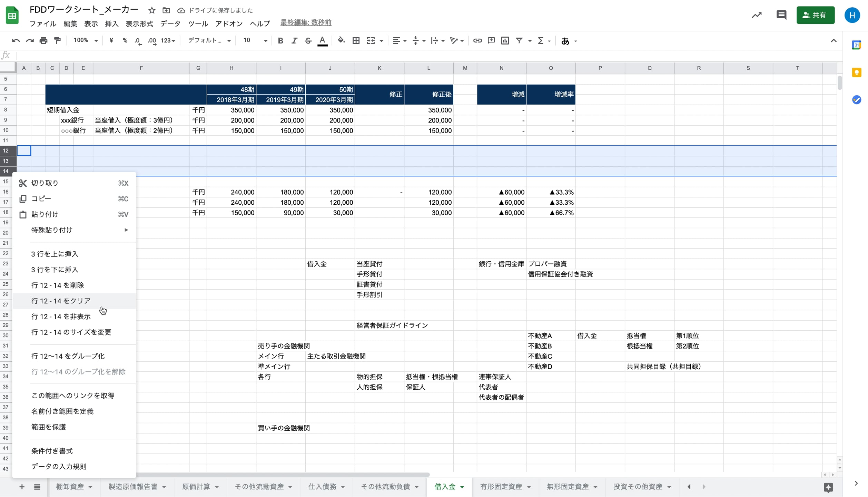Click the insert chart icon
Screen dimensions: 868x497
point(505,41)
